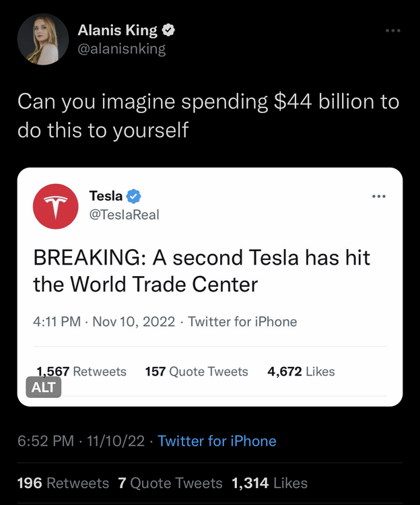Viewport: 420px width, 505px height.
Task: View the 4,672 Likes on quoted tweet
Action: (x=301, y=371)
